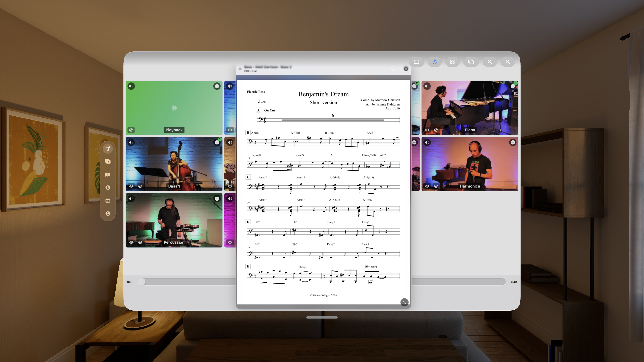The height and width of the screenshot is (362, 644).
Task: Click the drag handle on the PDF chart header
Action: (240, 69)
